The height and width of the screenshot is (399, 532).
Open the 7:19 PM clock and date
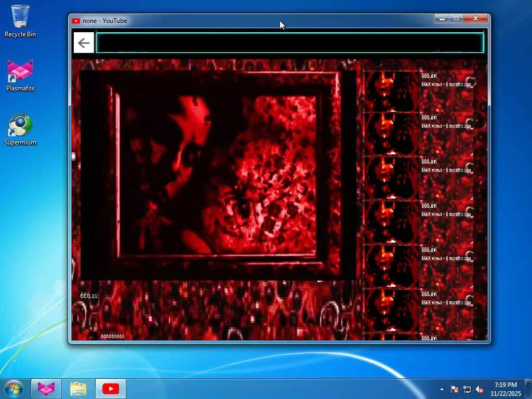[506, 389]
